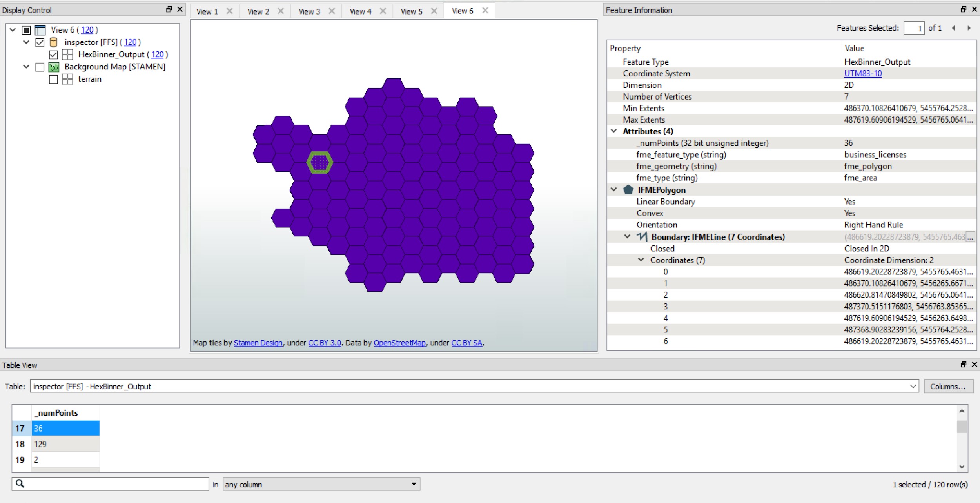The image size is (980, 503).
Task: Open the Table selection dropdown
Action: click(913, 386)
